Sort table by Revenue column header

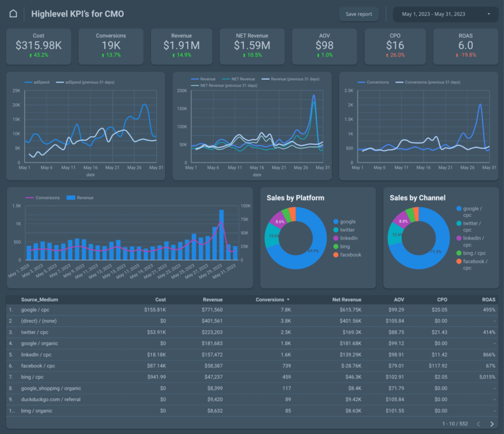(212, 299)
